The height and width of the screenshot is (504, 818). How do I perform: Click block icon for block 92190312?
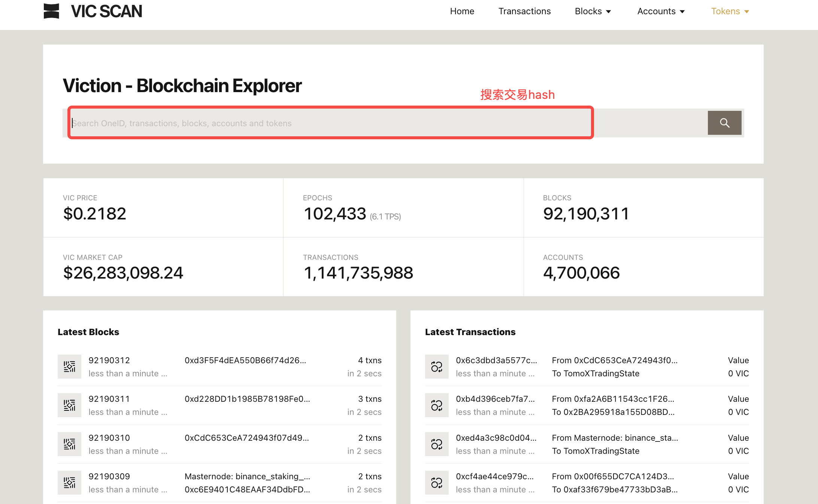(x=69, y=367)
